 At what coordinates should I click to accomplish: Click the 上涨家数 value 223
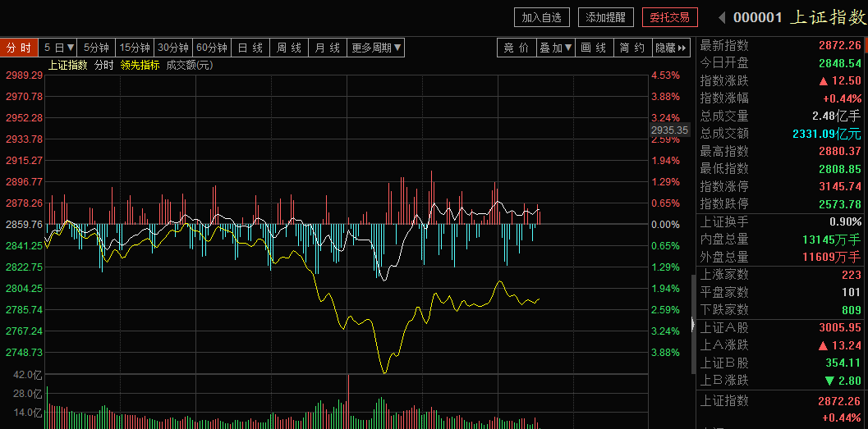(852, 274)
